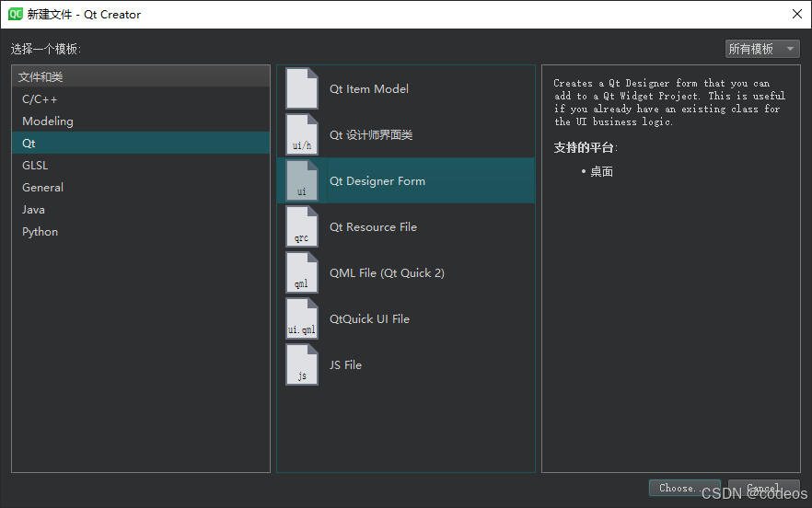This screenshot has height=508, width=812.
Task: Click the Choose... button
Action: click(x=684, y=488)
